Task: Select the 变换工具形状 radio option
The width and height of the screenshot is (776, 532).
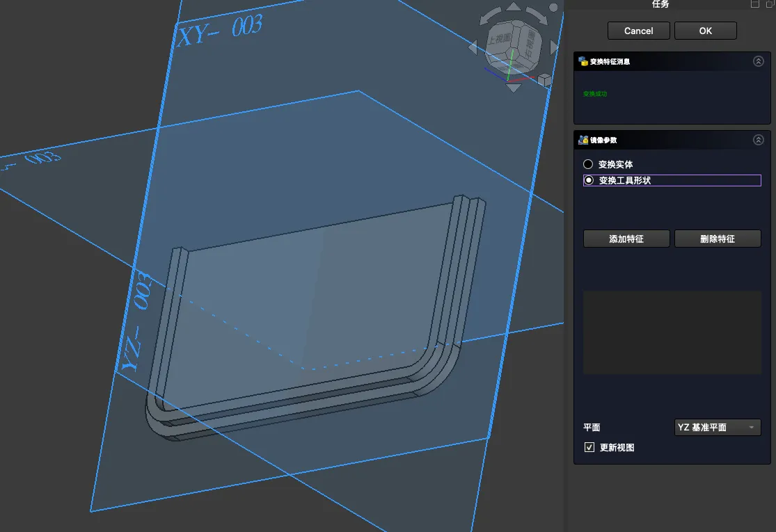Action: coord(588,180)
